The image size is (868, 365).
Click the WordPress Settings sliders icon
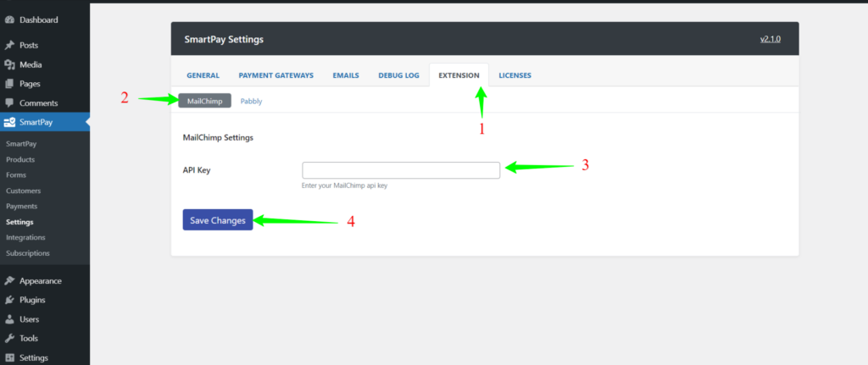tap(8, 358)
